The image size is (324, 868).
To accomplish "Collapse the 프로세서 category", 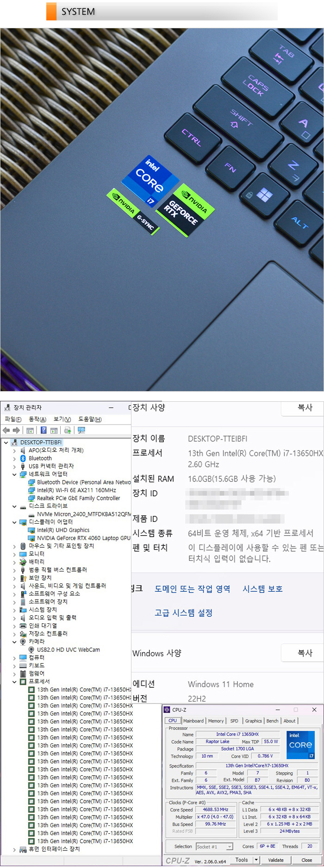I will point(14,681).
